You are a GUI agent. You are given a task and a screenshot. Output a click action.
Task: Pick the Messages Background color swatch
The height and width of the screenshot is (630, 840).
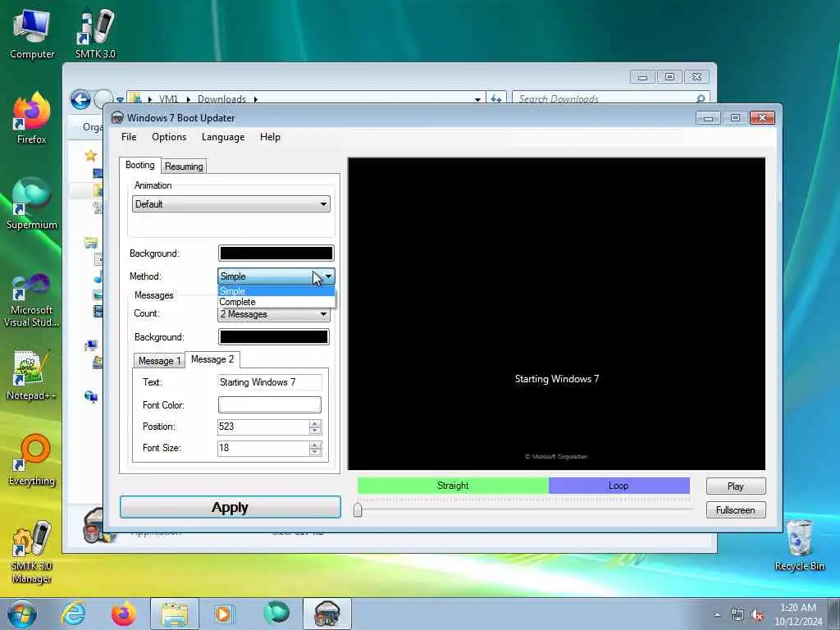tap(273, 336)
